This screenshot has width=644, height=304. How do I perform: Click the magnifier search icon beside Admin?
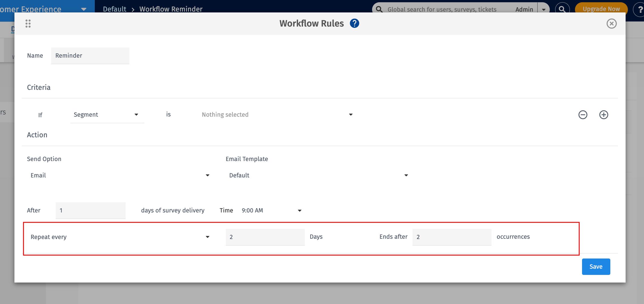pyautogui.click(x=563, y=9)
